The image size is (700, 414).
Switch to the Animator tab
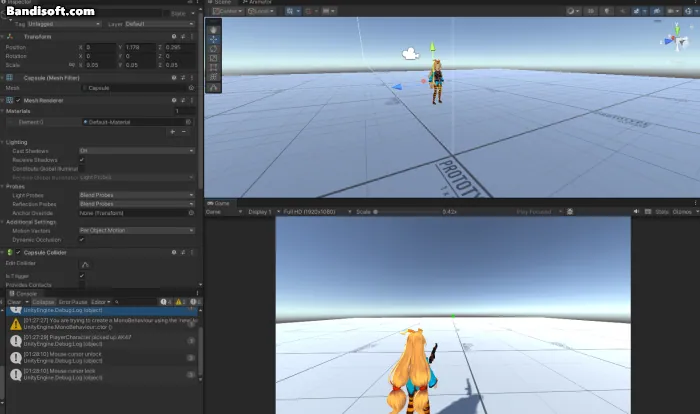point(257,2)
